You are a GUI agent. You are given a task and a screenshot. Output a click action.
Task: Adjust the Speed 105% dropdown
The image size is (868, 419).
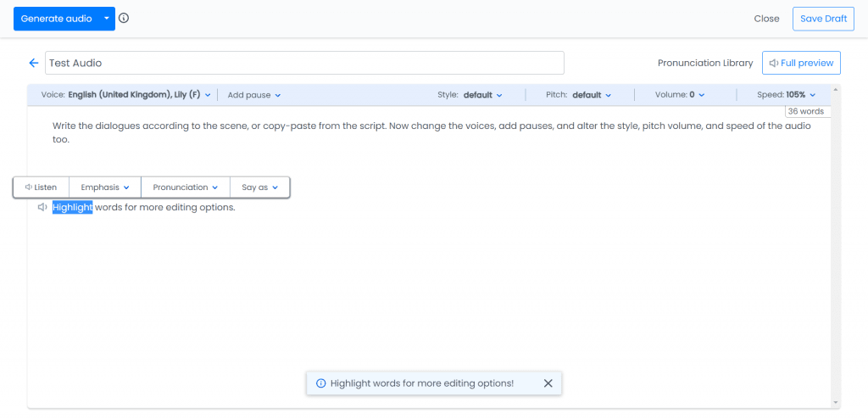click(786, 95)
